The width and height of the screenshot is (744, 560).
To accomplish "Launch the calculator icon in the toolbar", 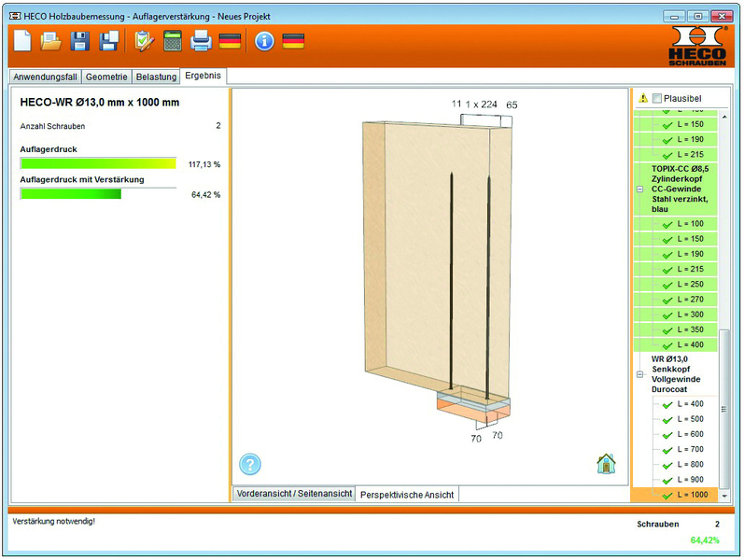I will coord(172,41).
